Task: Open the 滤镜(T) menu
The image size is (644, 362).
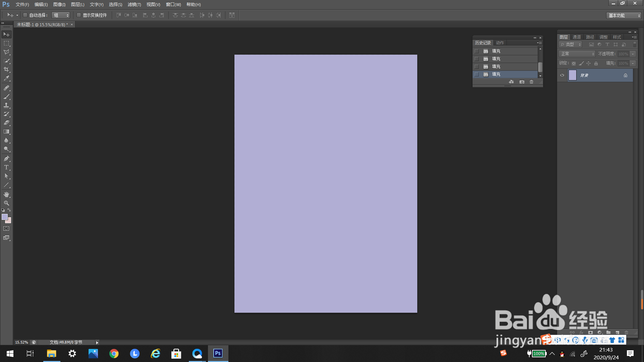Action: tap(134, 4)
